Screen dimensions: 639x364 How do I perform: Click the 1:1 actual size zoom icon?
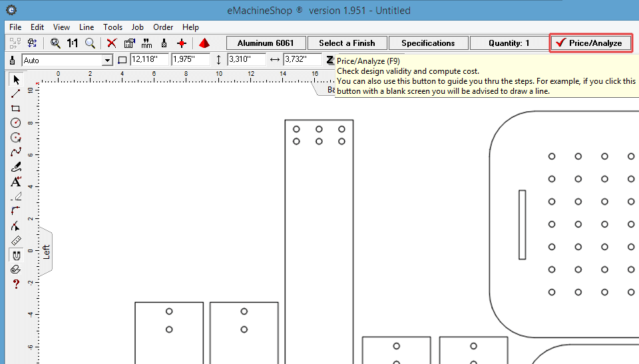pyautogui.click(x=73, y=43)
